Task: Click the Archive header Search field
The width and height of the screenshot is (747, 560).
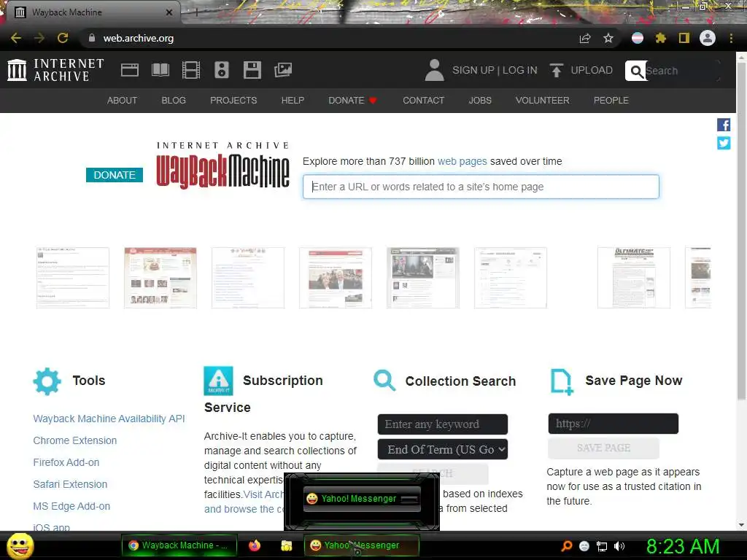Action: tap(681, 71)
